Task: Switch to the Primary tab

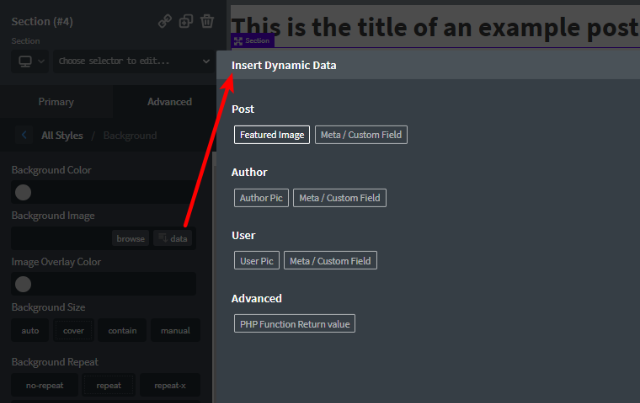Action: 56,102
